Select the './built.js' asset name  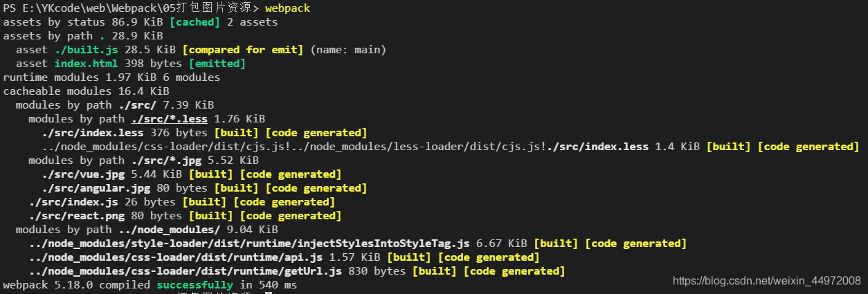87,50
